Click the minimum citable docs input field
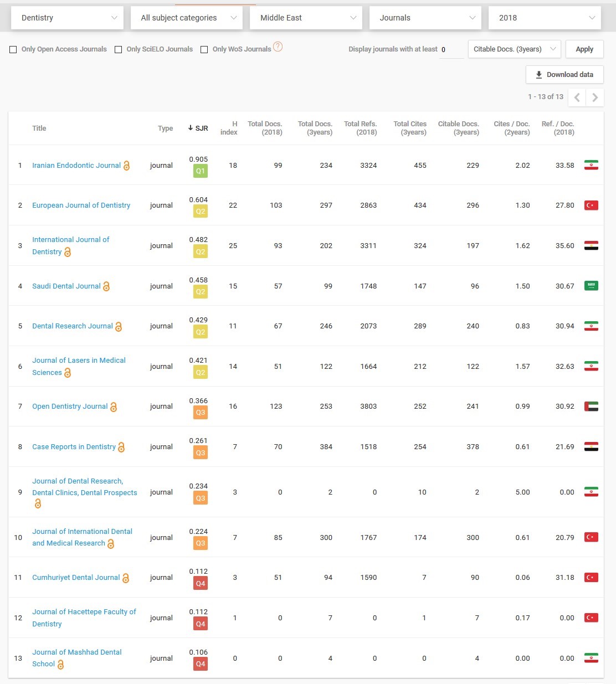The width and height of the screenshot is (616, 684). pos(451,50)
